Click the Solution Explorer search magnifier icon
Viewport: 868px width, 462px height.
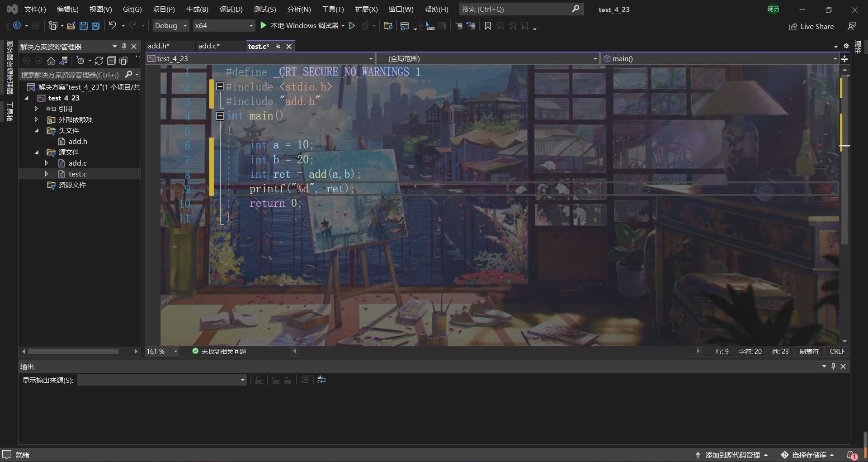(129, 75)
